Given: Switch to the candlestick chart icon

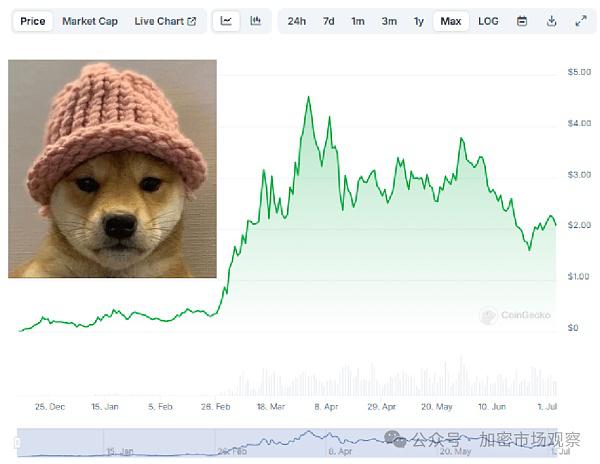Looking at the screenshot, I should [255, 21].
